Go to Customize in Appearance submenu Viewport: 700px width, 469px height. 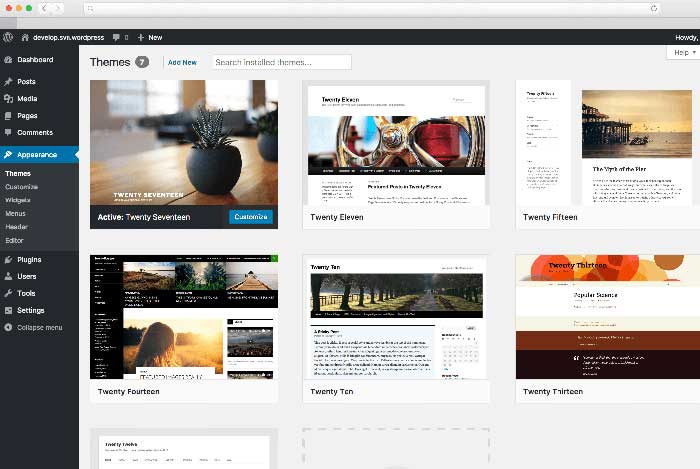point(21,187)
